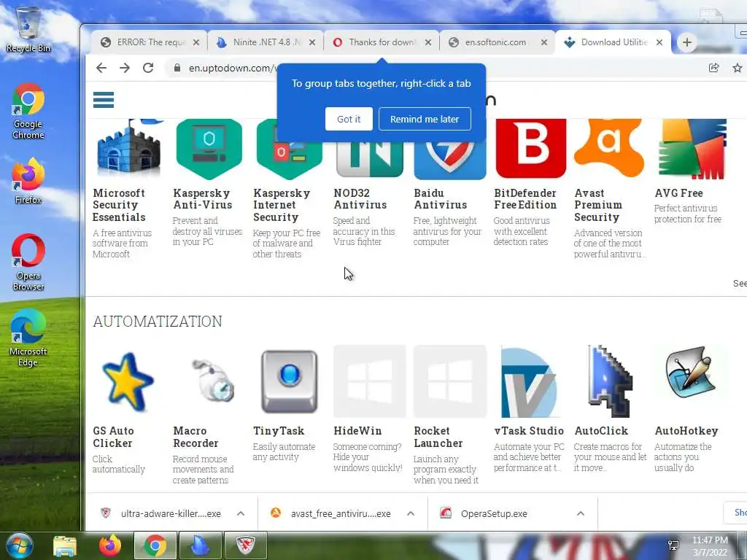The height and width of the screenshot is (560, 747).
Task: Open the TinyTask app icon
Action: coord(289,381)
